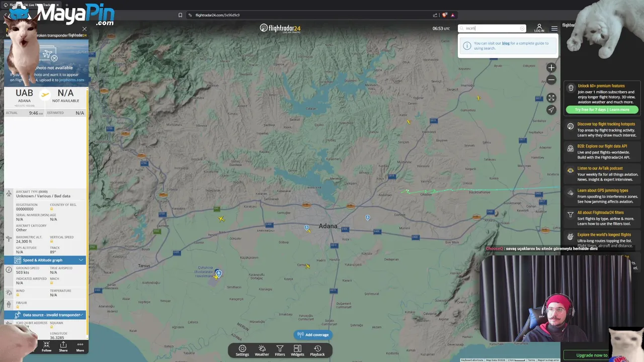Click Add coverage button

point(312,335)
